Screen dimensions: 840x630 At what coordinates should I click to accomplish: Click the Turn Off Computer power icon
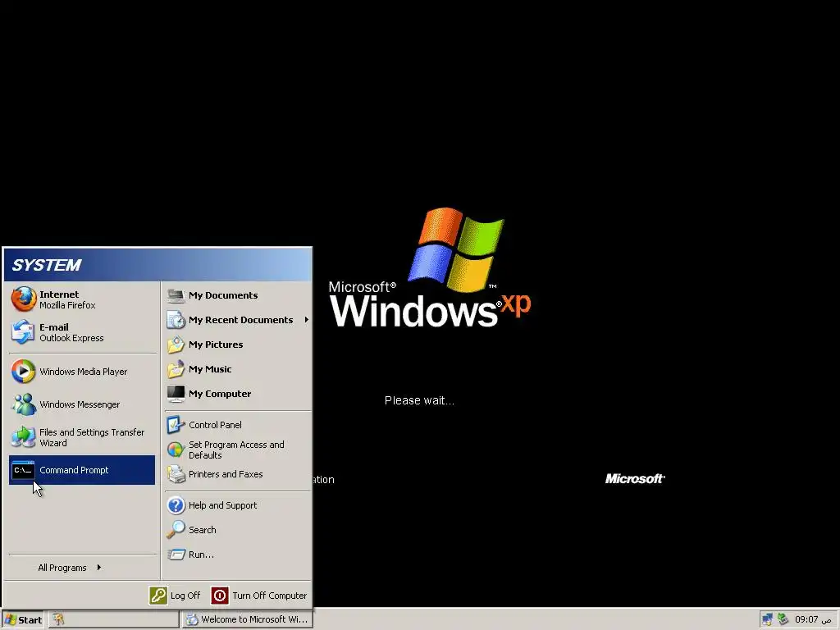pos(220,596)
